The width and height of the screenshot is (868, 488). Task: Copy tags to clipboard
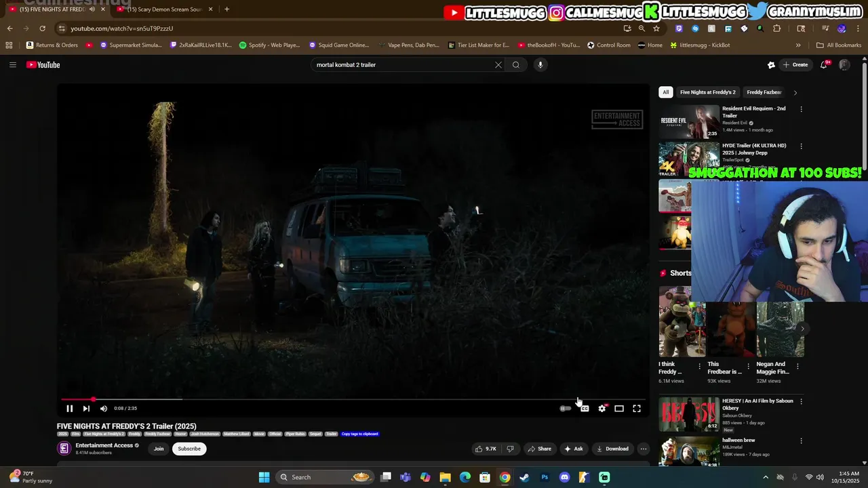[x=359, y=434]
